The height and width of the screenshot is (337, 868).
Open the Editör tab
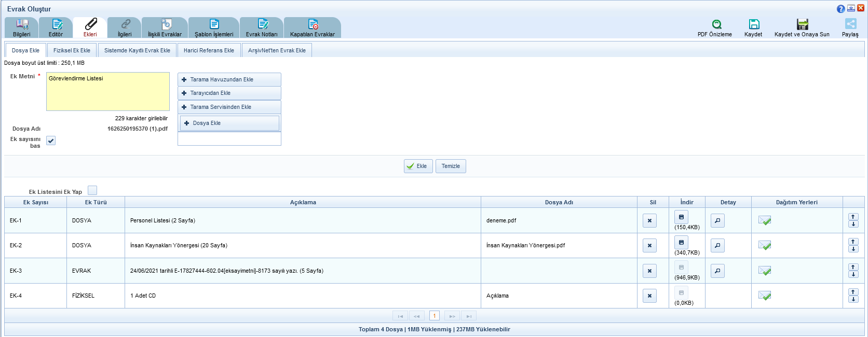pos(56,27)
